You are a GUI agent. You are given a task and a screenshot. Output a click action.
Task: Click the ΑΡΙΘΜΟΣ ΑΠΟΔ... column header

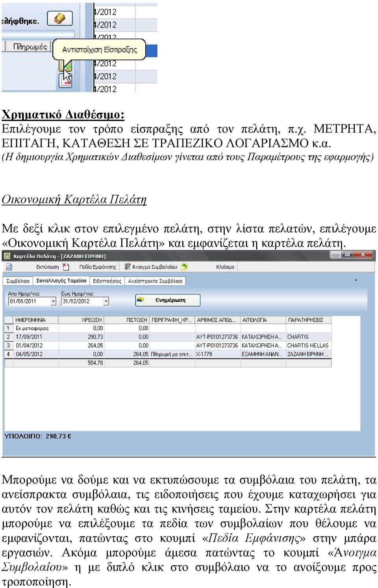tap(217, 320)
